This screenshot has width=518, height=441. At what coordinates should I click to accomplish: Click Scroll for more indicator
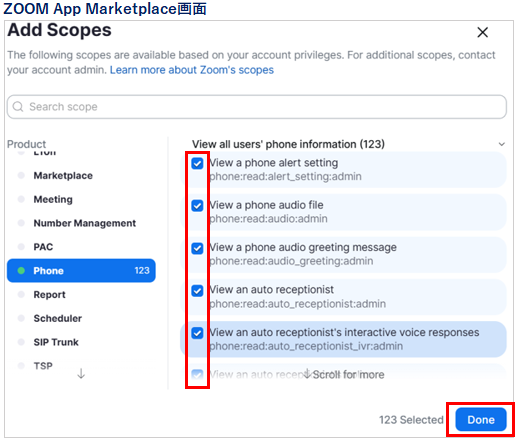pos(344,375)
